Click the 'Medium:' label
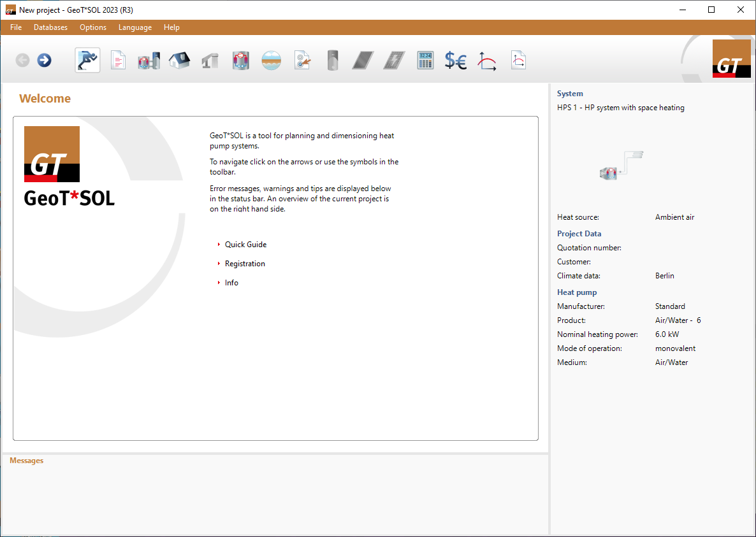Image resolution: width=756 pixels, height=537 pixels. click(572, 362)
